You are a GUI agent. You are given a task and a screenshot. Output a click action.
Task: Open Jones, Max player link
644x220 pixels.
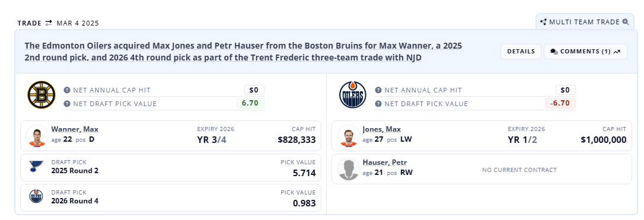click(x=381, y=129)
